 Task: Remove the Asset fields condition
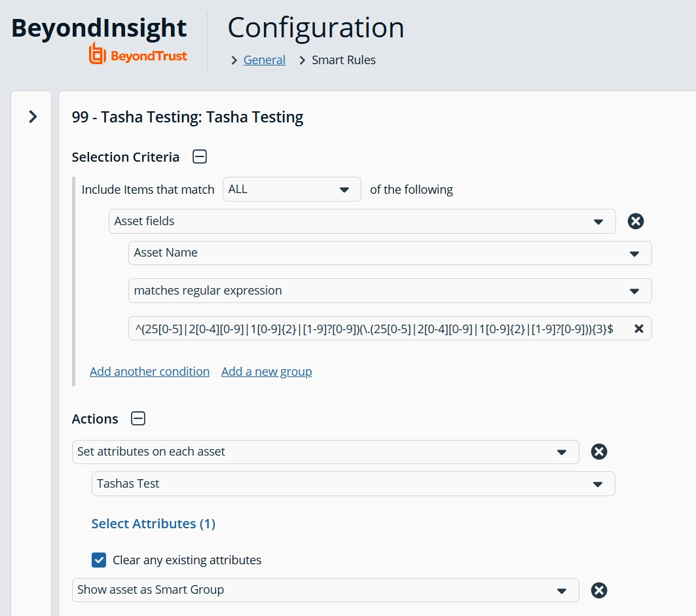[636, 221]
